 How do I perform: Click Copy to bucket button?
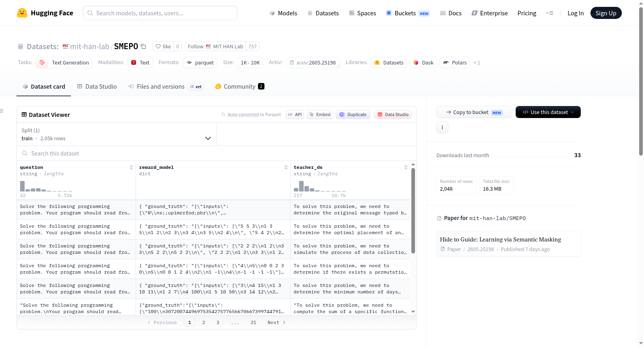coord(474,112)
